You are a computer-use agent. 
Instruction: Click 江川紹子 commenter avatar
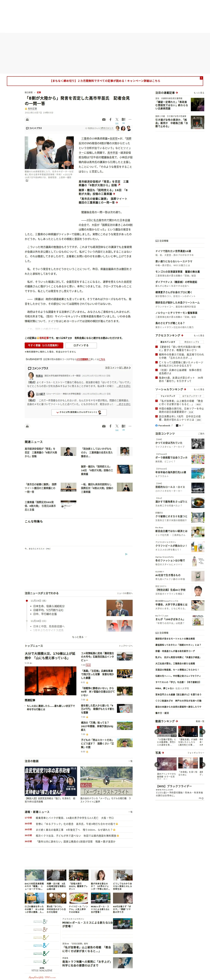(31, 394)
